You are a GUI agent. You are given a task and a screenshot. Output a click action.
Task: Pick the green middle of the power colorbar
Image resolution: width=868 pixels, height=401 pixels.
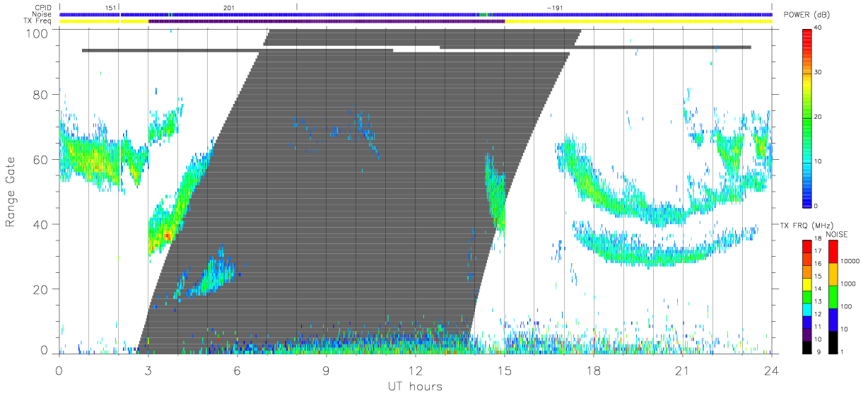coord(807,117)
